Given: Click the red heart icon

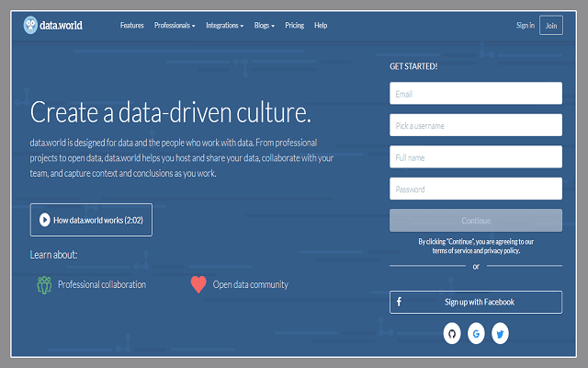Looking at the screenshot, I should tap(198, 284).
